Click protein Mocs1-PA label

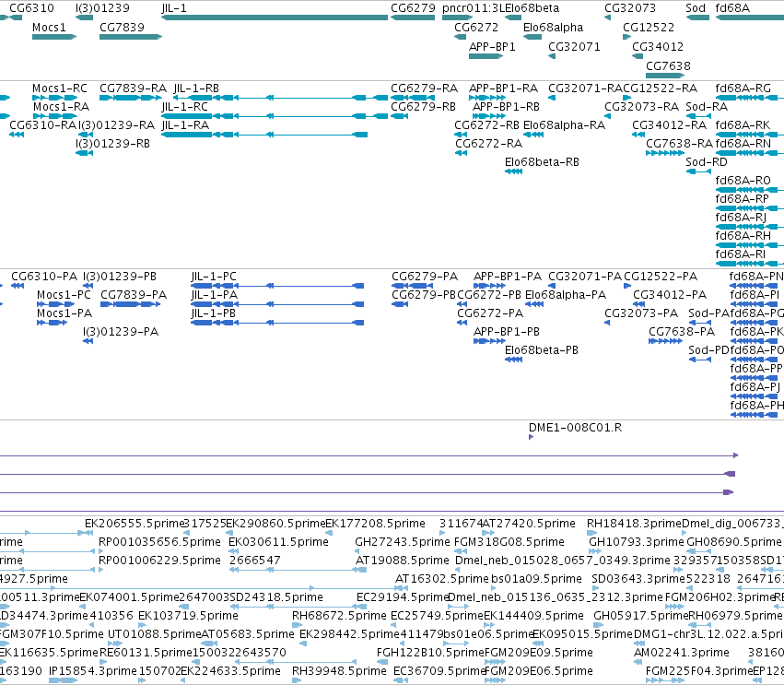(x=64, y=313)
